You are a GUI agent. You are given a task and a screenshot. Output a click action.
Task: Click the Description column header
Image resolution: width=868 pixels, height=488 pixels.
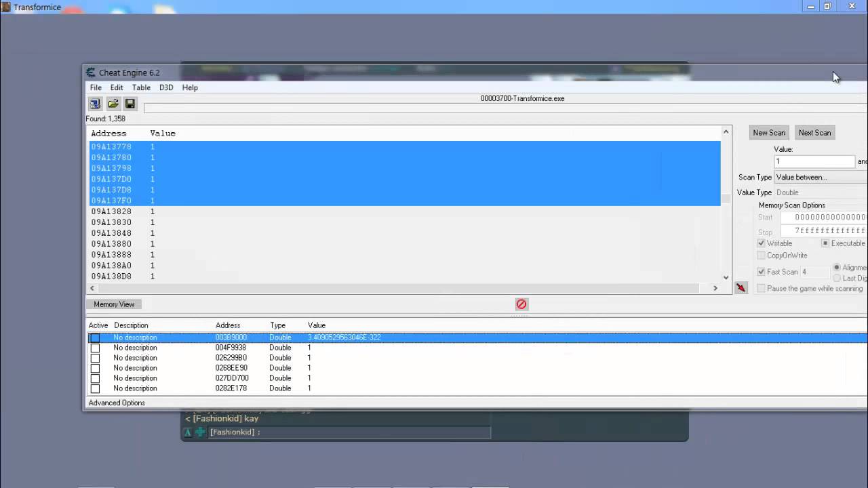coord(131,325)
